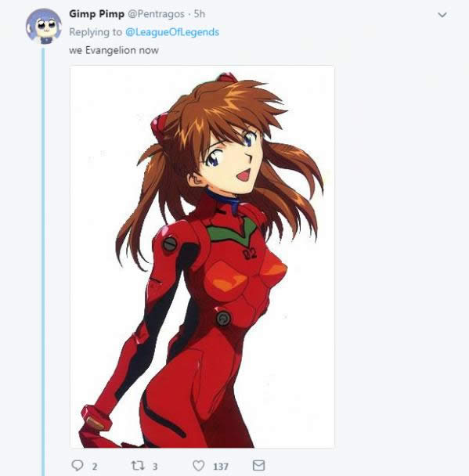The height and width of the screenshot is (476, 469).
Task: Open the attached anime character image
Action: pos(202,257)
